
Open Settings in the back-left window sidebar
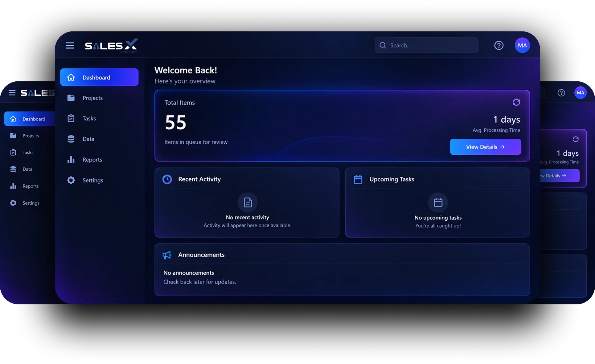(x=30, y=203)
